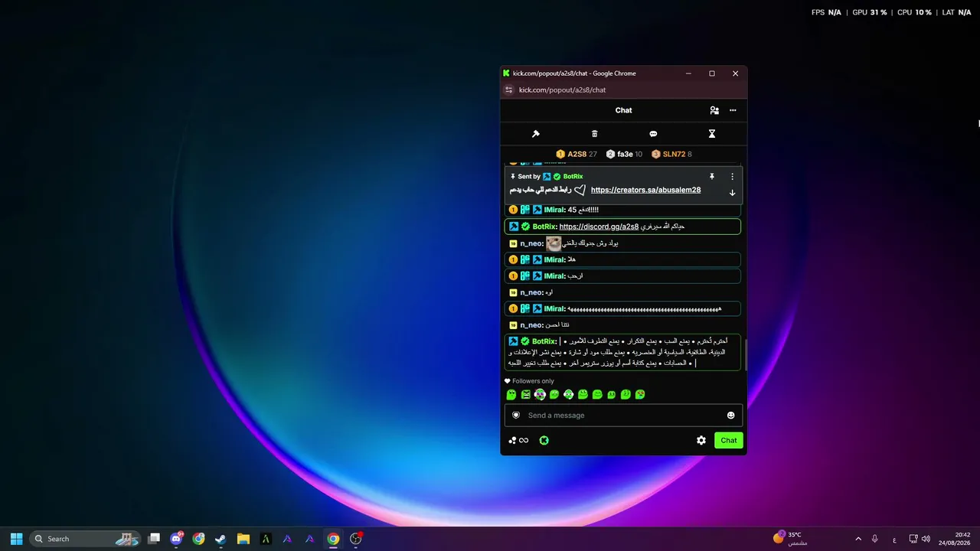
Task: Click the Chrome site info icon in address bar
Action: pos(508,90)
